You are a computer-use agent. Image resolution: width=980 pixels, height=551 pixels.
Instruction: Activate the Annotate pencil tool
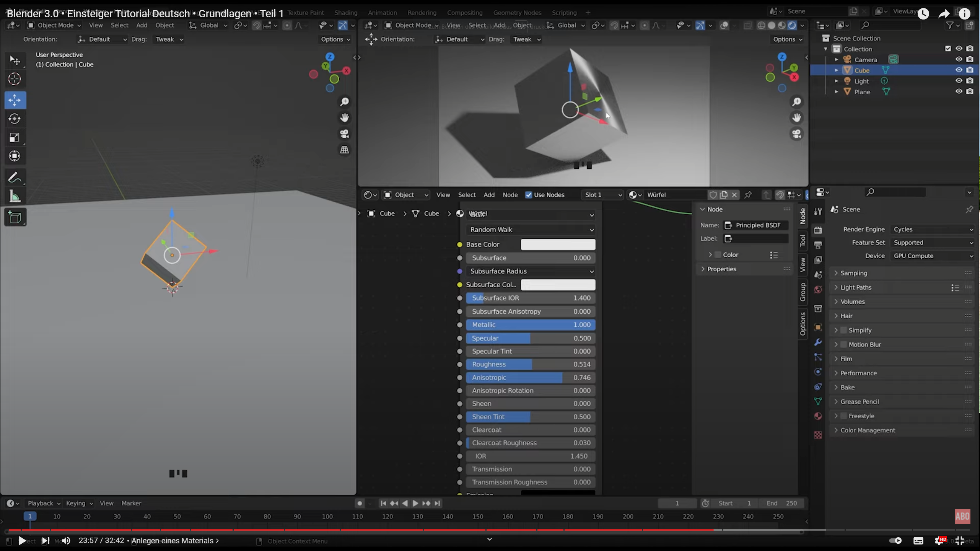15,178
